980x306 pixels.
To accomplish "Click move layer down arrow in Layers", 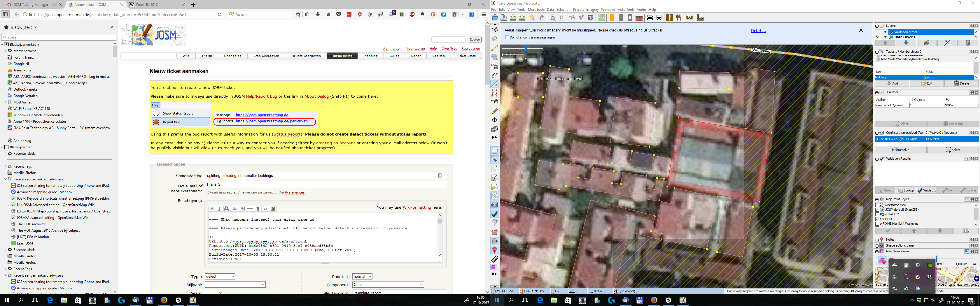I will coord(906,43).
